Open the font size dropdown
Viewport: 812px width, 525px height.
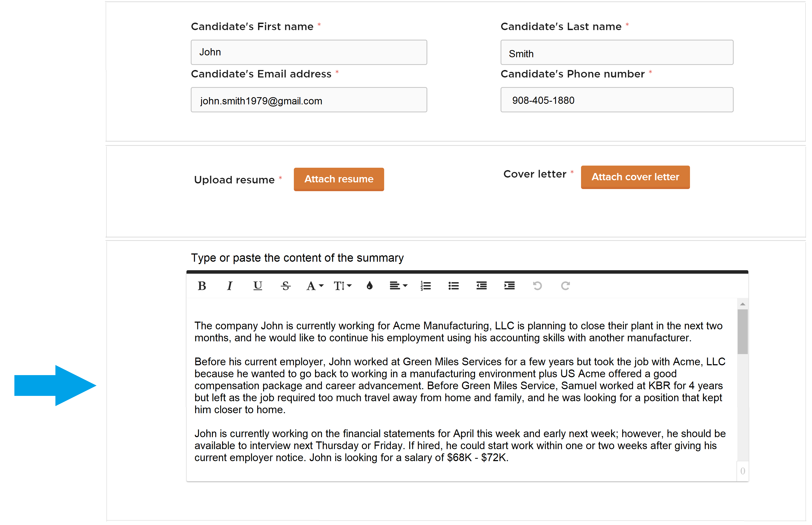[x=342, y=286]
